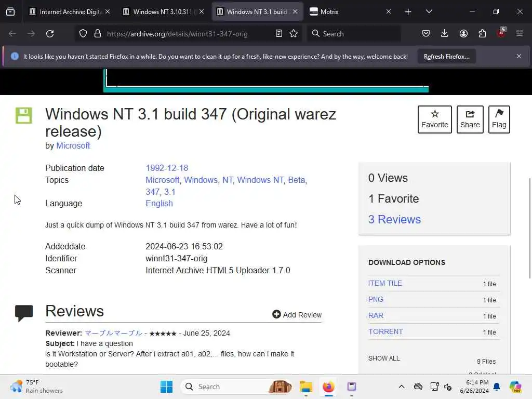Image resolution: width=532 pixels, height=399 pixels.
Task: Close the Motrix tab
Action: coord(389,12)
